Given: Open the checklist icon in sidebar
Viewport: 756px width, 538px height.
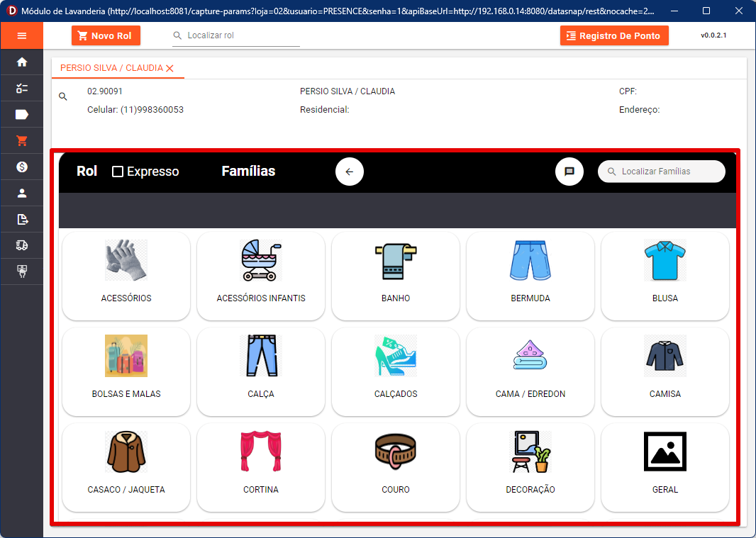Looking at the screenshot, I should point(22,88).
